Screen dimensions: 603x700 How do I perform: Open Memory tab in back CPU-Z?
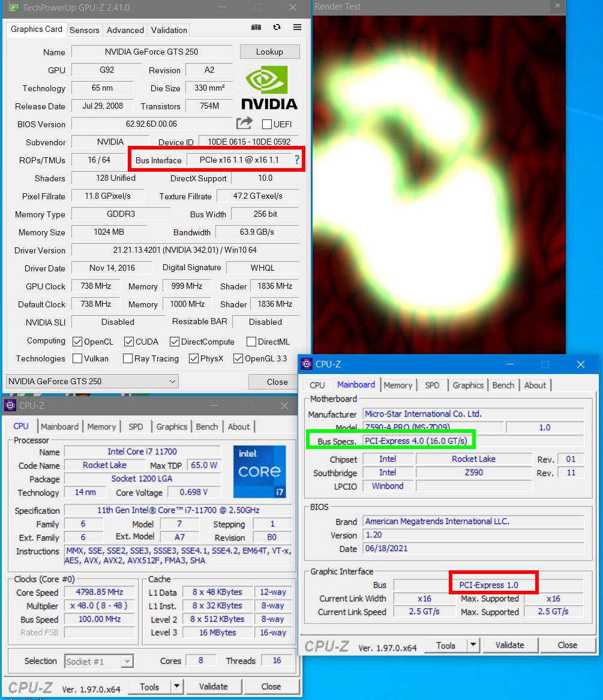tap(101, 427)
